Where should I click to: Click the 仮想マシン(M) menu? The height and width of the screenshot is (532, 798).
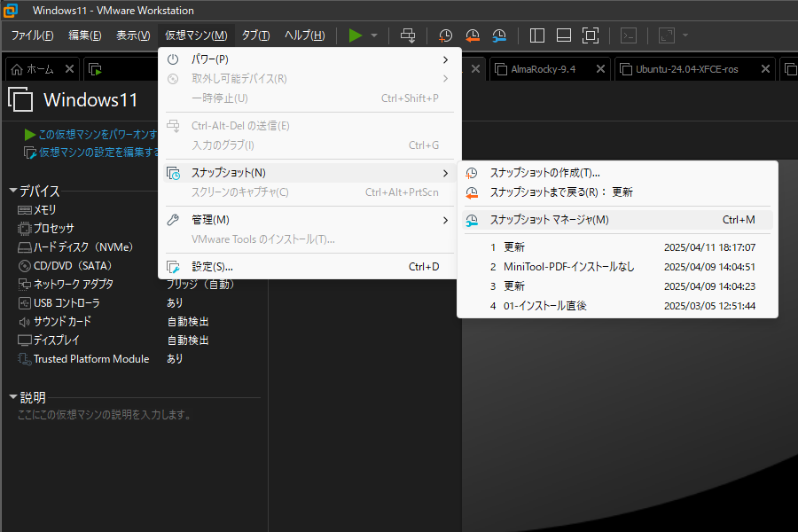coord(196,35)
